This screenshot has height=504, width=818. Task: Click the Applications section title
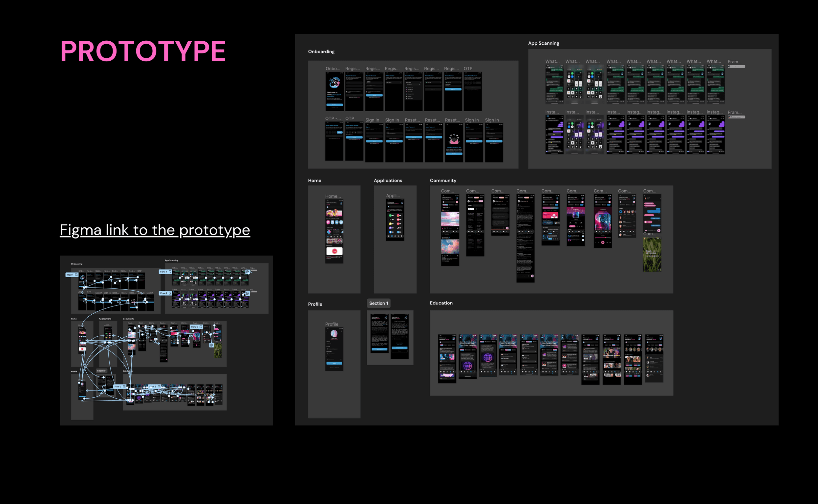[x=388, y=181]
